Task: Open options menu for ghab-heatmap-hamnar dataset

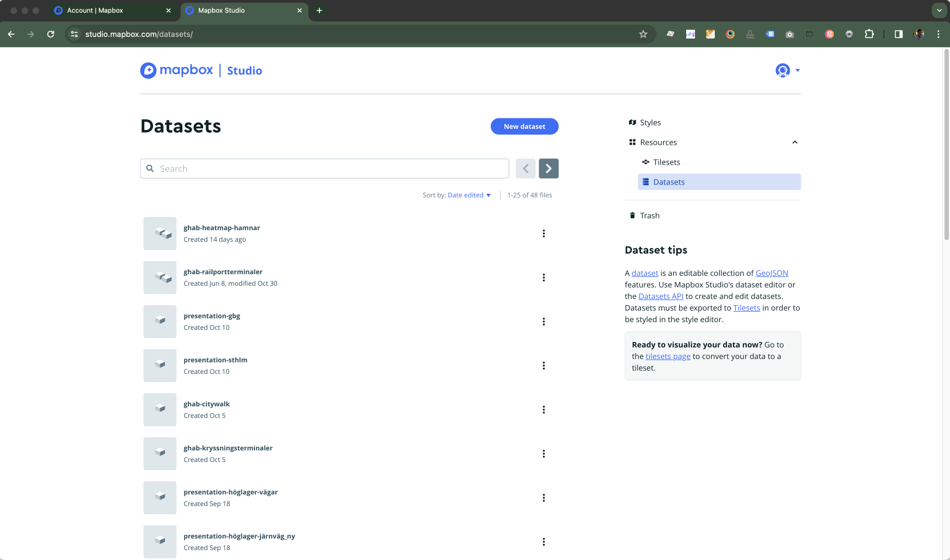Action: coord(544,233)
